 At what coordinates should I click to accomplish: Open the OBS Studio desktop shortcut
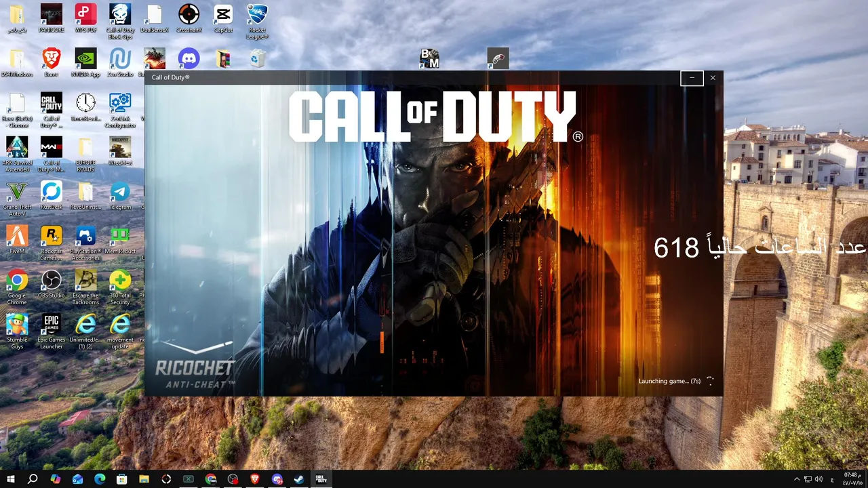tap(52, 283)
